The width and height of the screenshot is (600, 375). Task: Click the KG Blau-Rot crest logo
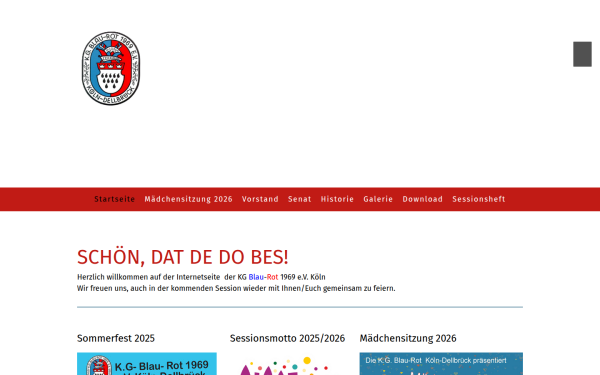(x=111, y=68)
